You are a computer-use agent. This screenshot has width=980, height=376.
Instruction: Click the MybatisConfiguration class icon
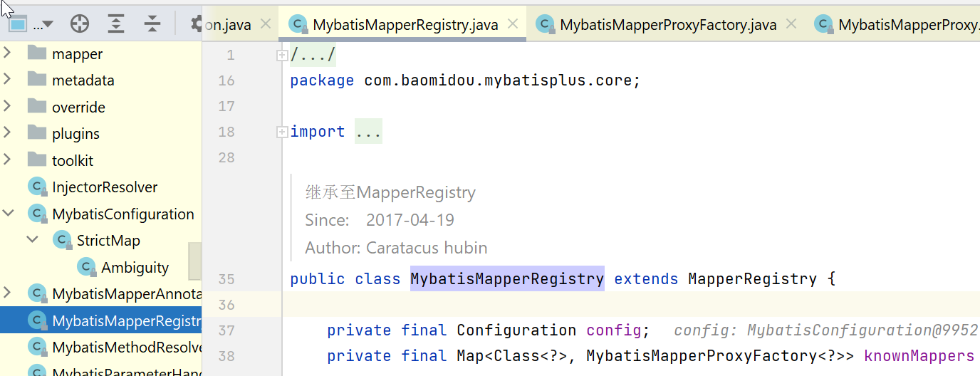(x=37, y=214)
